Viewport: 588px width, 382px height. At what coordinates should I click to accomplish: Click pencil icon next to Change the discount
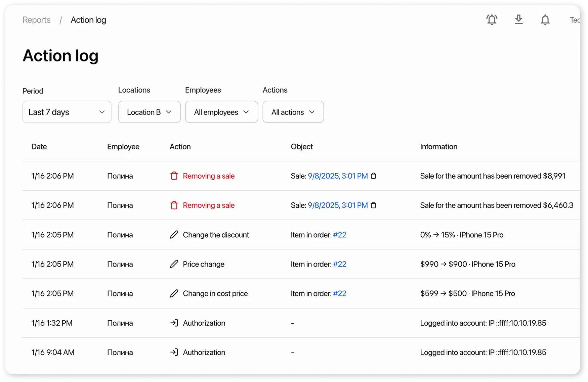(174, 235)
